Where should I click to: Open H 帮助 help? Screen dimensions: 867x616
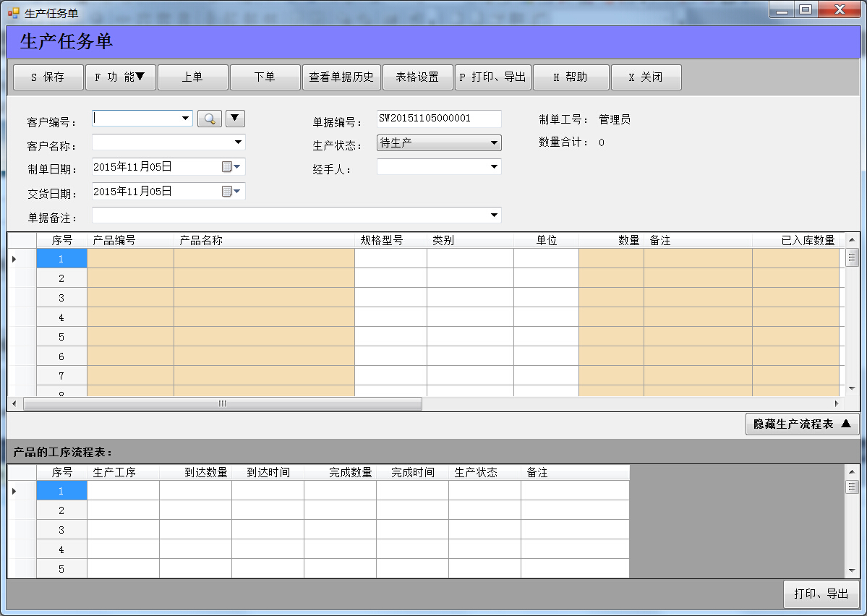pyautogui.click(x=571, y=77)
